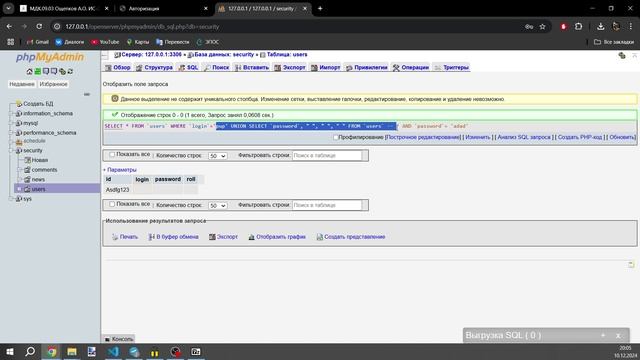Open the 'Привилегии' tab
This screenshot has width=640, height=360.
click(367, 67)
